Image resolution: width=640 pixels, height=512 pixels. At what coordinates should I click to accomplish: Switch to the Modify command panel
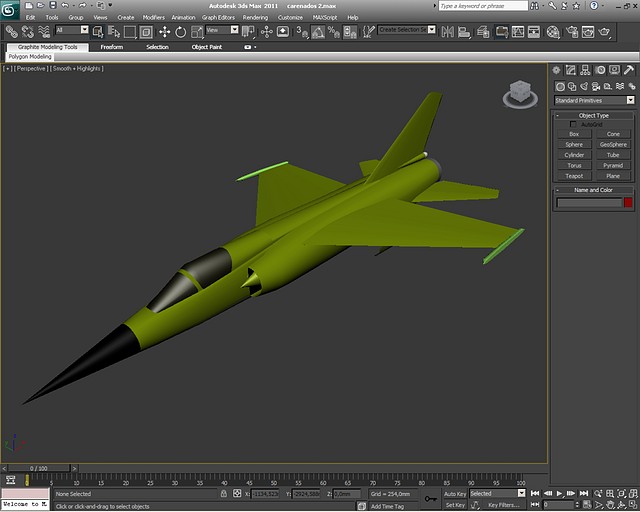tap(571, 70)
